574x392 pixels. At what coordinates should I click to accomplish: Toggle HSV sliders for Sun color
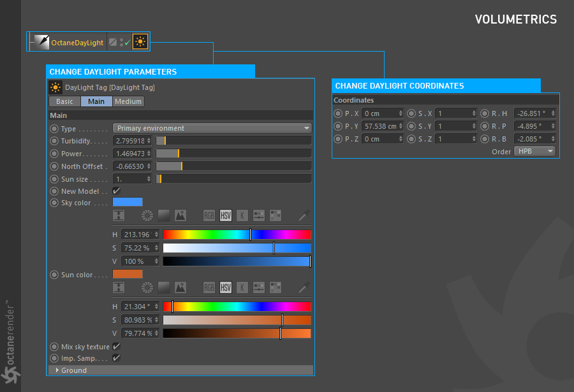pos(226,287)
